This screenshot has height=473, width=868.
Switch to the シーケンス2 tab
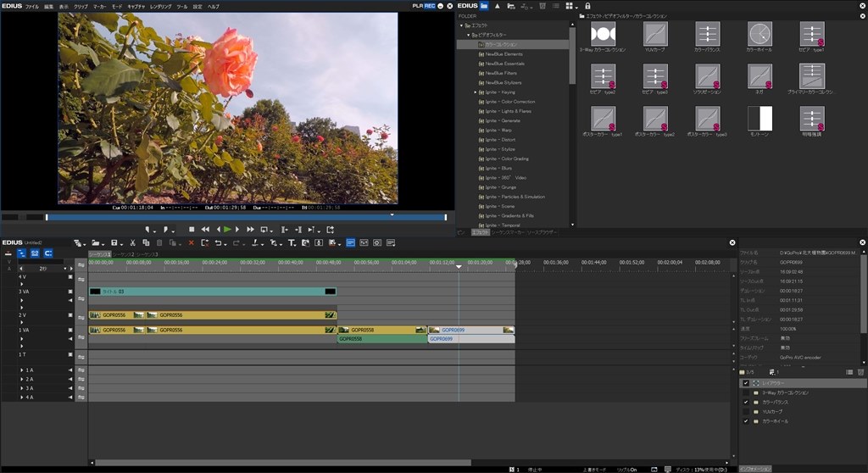[123, 254]
